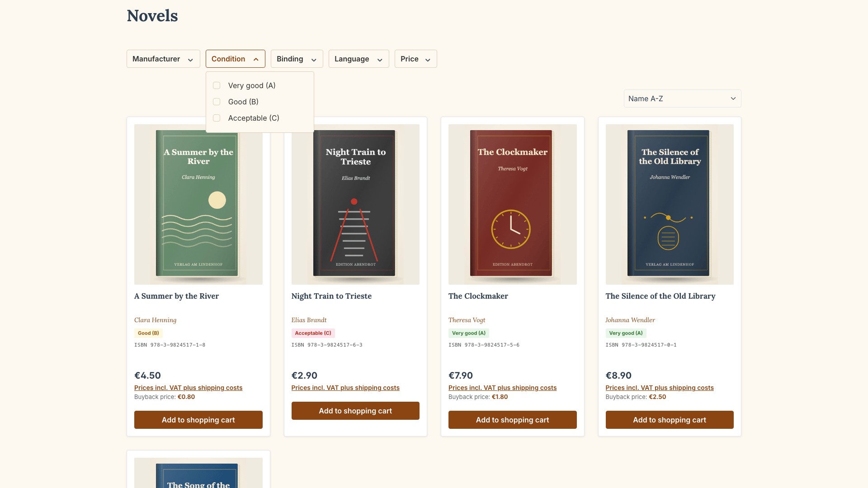Select the buyback price €2.50 text

coord(657,397)
